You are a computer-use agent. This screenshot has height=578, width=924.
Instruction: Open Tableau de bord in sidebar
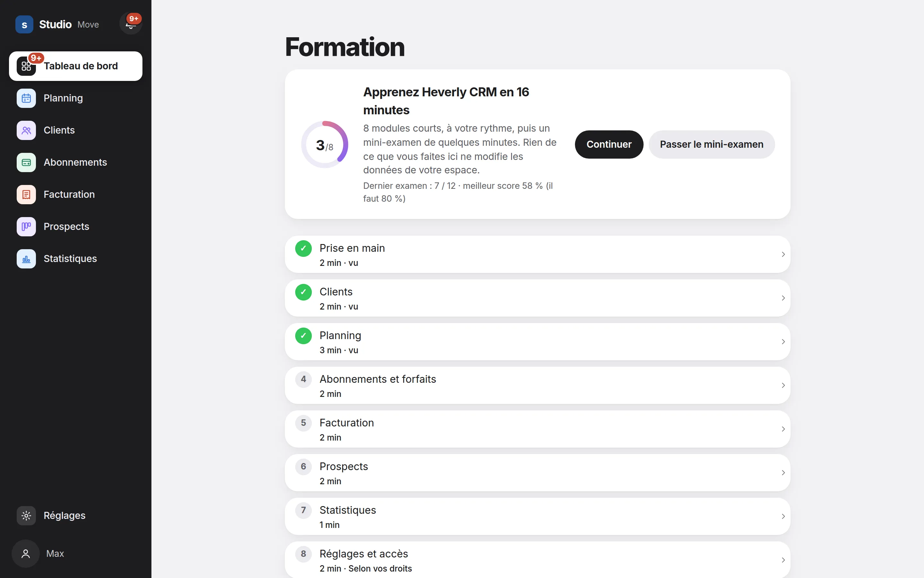(76, 66)
